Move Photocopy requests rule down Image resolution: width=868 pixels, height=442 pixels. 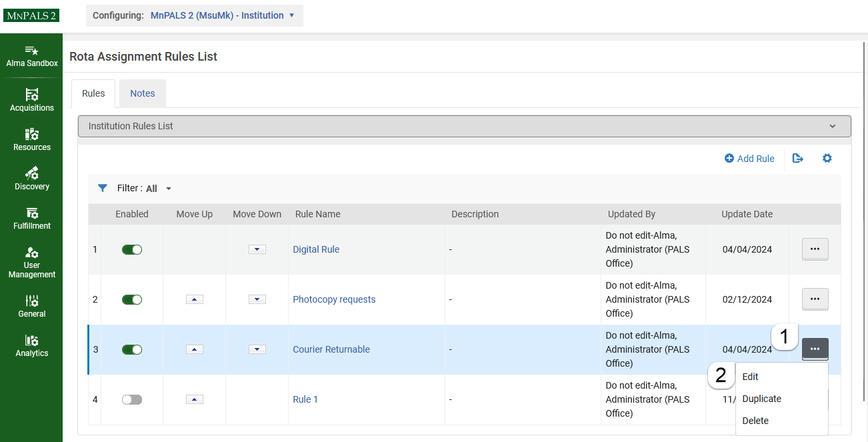[257, 299]
